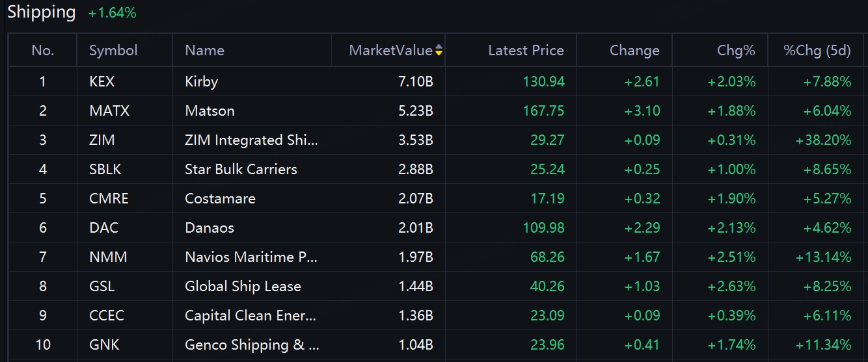Click the +11.34% five-day change
This screenshot has height=362, width=868.
coord(823,344)
